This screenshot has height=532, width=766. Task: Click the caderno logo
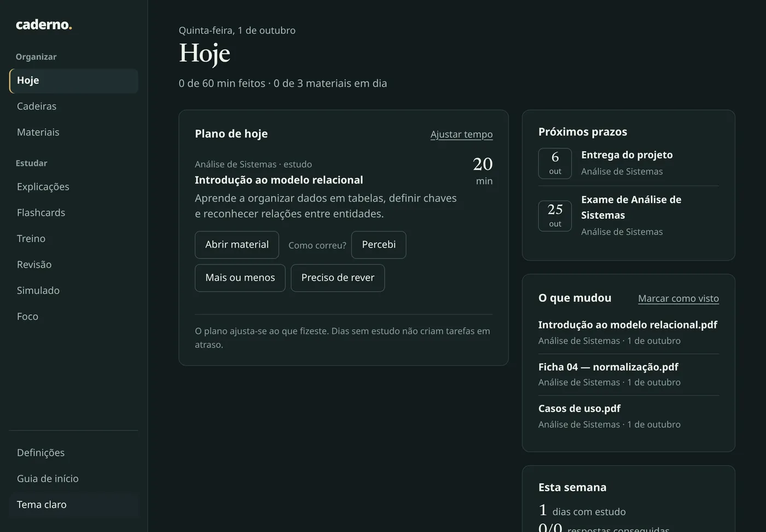tap(44, 25)
